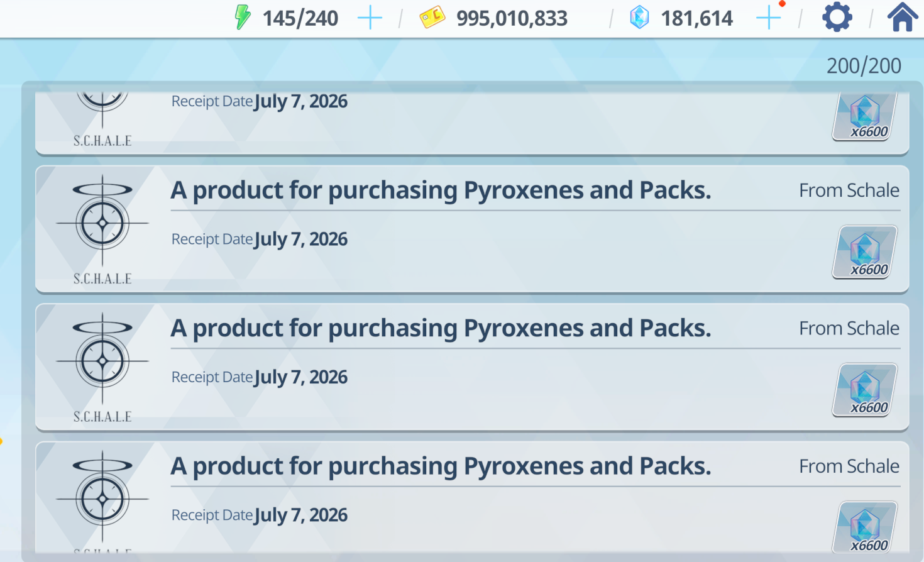Go to the home lobby icon
This screenshot has height=562, width=924.
[x=903, y=17]
